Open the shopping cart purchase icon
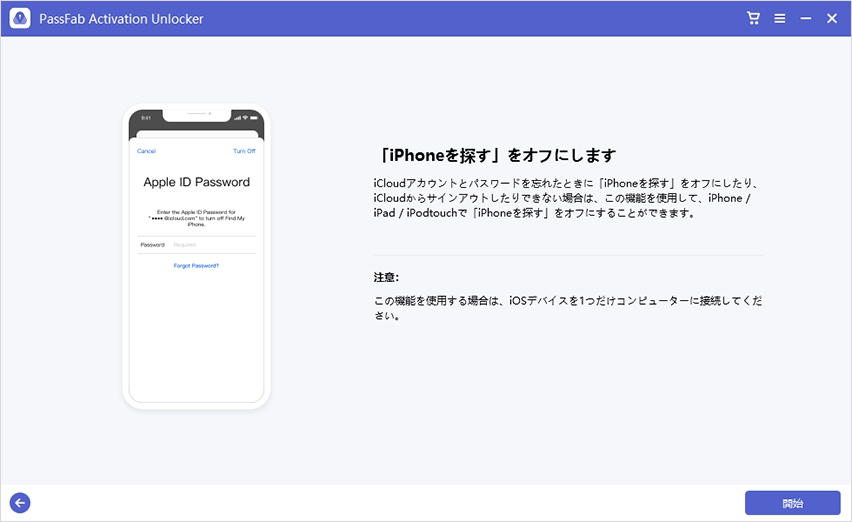Viewport: 852px width, 522px height. pyautogui.click(x=753, y=18)
